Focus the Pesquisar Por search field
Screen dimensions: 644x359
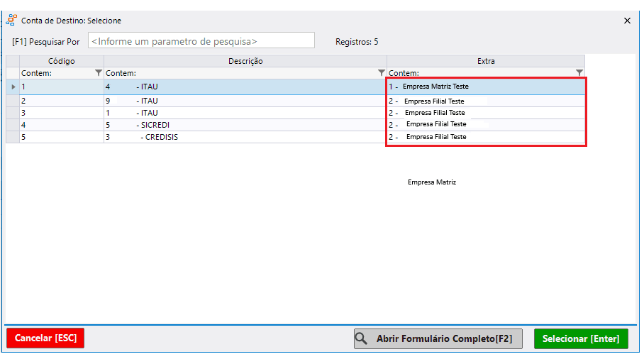click(x=201, y=40)
